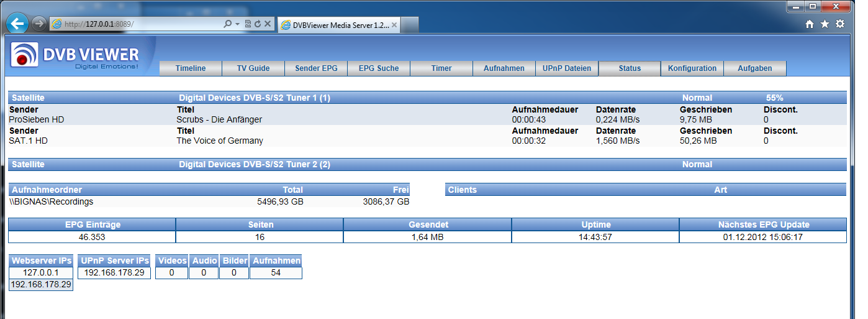Click data rate '1,560 MB/s'
The height and width of the screenshot is (319, 868).
pyautogui.click(x=618, y=141)
